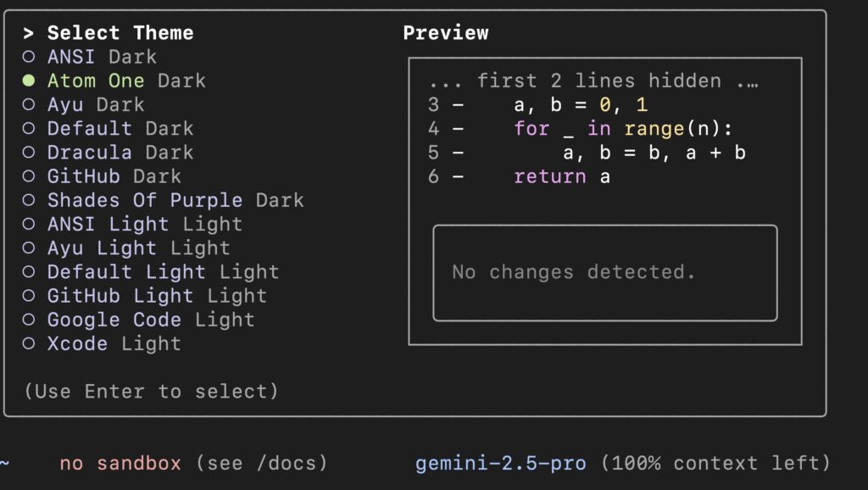Click the Select Theme prompt arrow
This screenshot has height=490, width=868.
tap(28, 33)
